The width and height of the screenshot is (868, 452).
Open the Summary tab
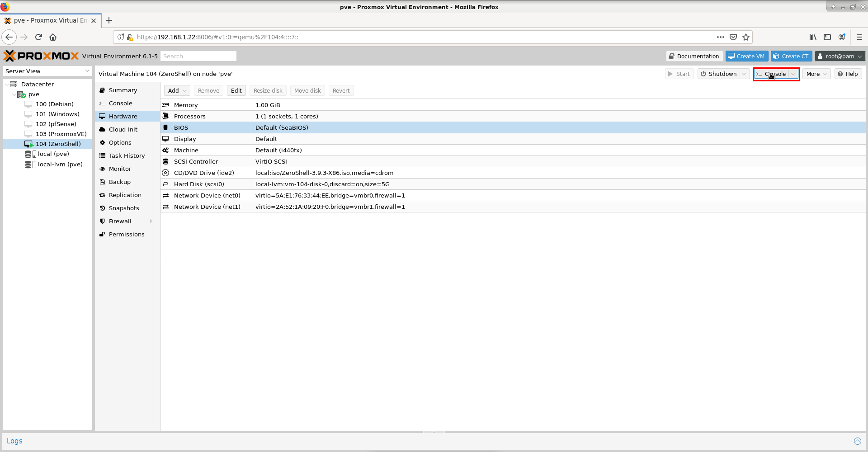pyautogui.click(x=127, y=90)
